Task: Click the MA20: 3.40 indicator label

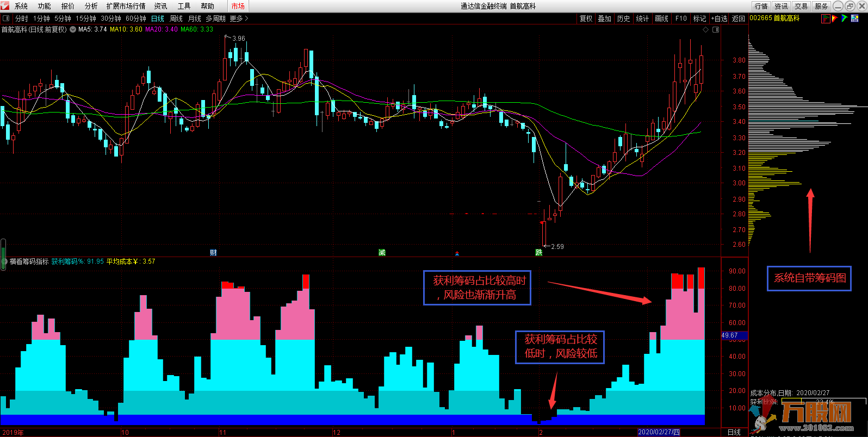Action: pos(162,29)
